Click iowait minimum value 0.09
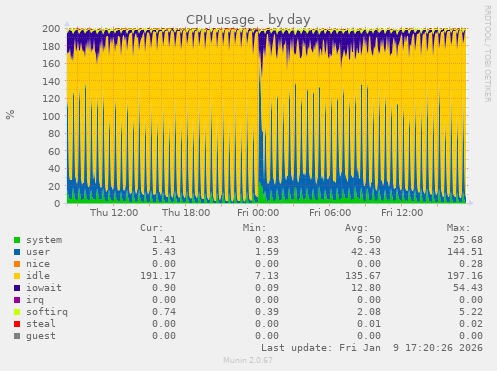The image size is (497, 371). 267,288
